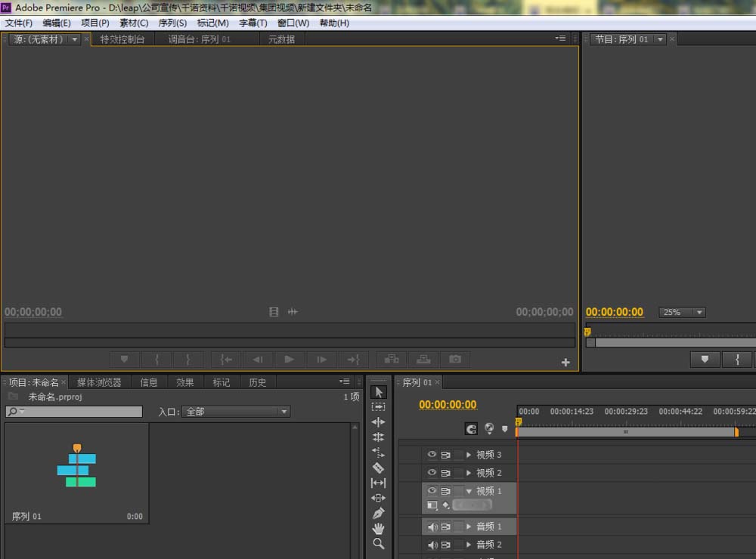756x559 pixels.
Task: Toggle timeline Snap magnet button
Action: pyautogui.click(x=471, y=428)
